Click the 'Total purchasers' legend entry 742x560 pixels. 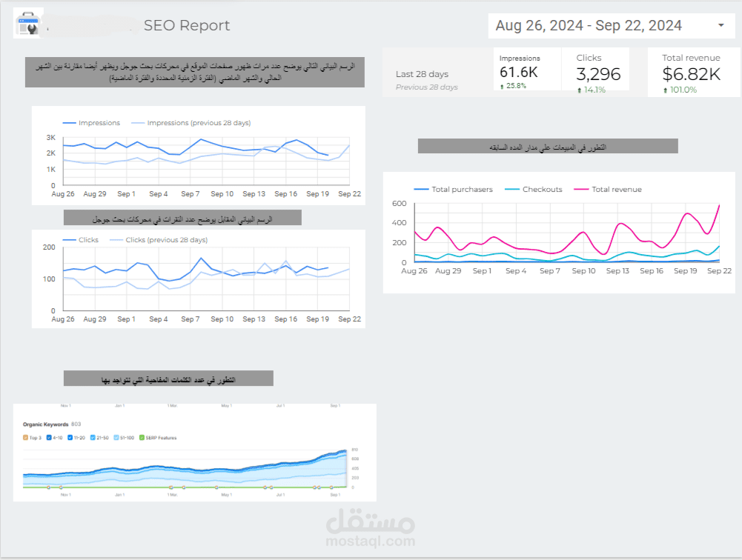(x=454, y=189)
